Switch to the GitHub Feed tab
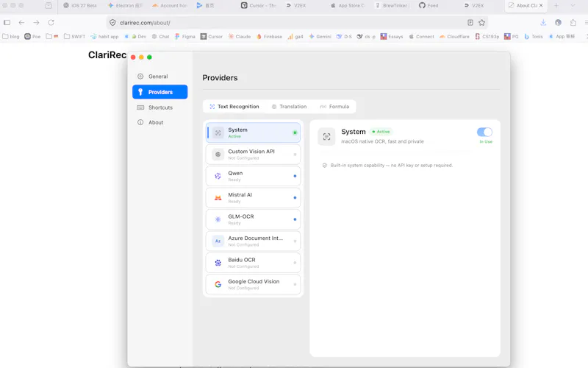This screenshot has height=368, width=588. point(429,6)
